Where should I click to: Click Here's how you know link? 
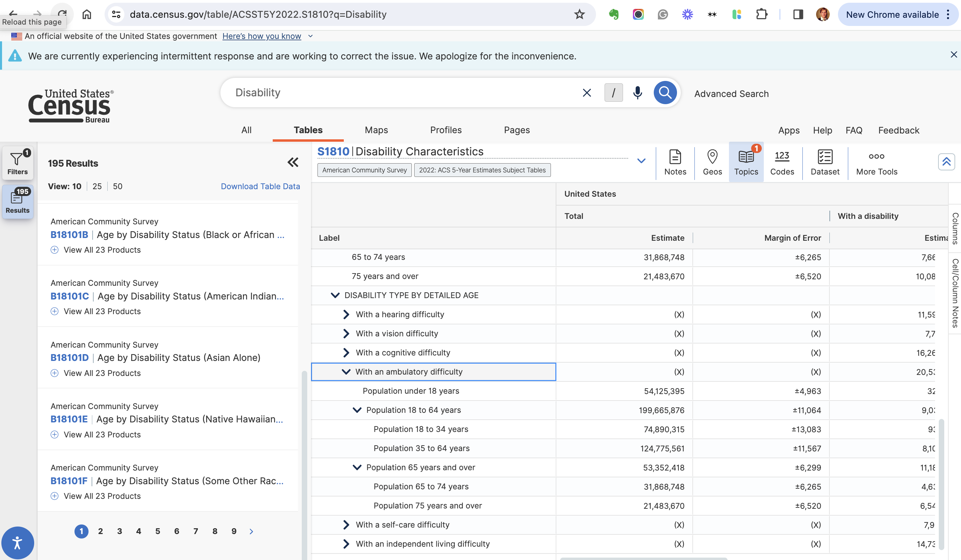(261, 36)
